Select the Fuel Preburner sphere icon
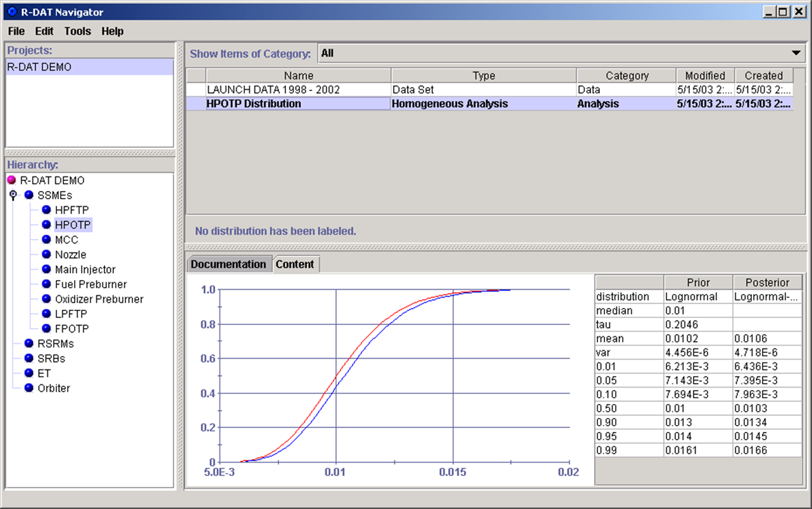 click(45, 284)
